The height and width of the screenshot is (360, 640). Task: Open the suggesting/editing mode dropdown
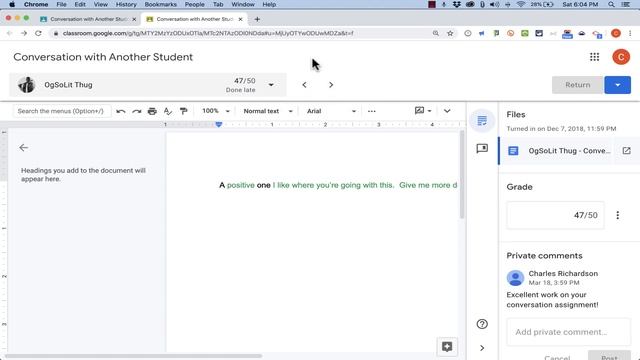[x=423, y=111]
